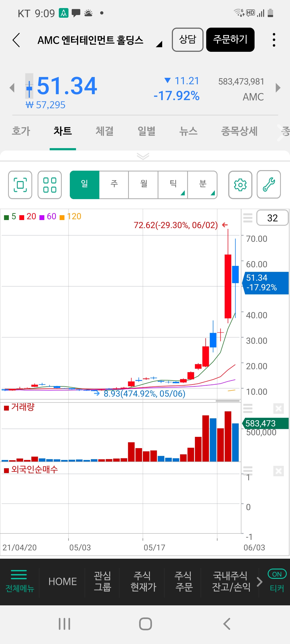Open the 분 minute interval dropdown
Screen dimensions: 290x644
[202, 185]
